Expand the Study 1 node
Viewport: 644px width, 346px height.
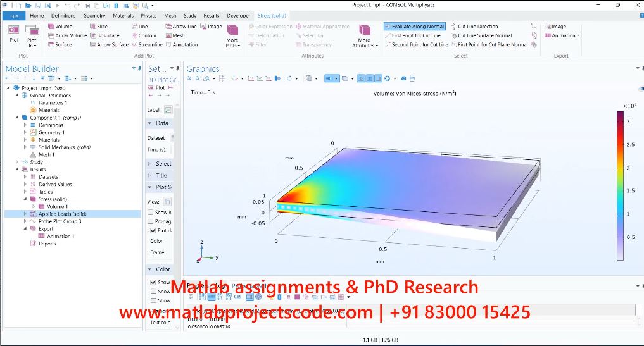coord(17,162)
